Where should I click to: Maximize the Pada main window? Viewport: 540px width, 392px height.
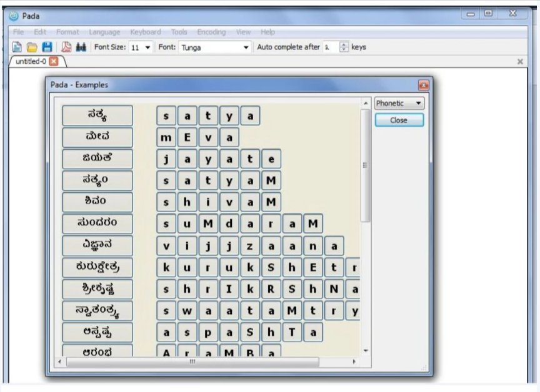pos(488,13)
